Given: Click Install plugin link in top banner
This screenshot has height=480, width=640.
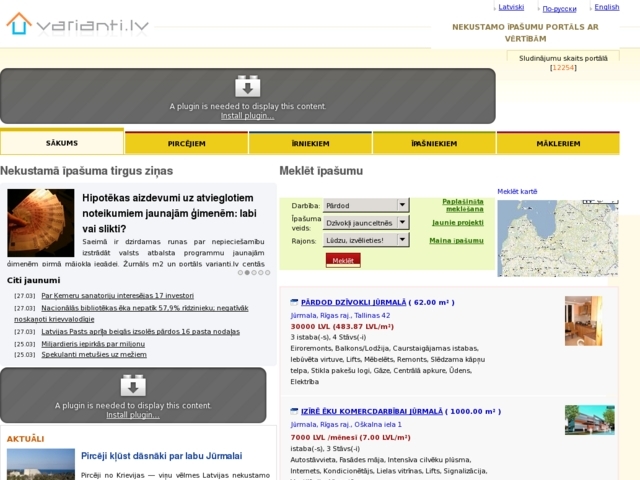Looking at the screenshot, I should (x=247, y=116).
